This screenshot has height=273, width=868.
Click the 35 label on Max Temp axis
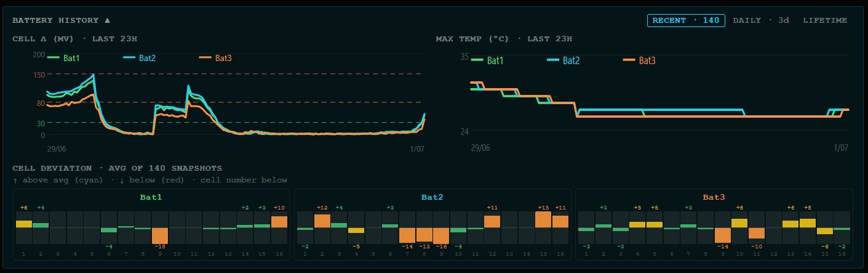click(x=464, y=57)
